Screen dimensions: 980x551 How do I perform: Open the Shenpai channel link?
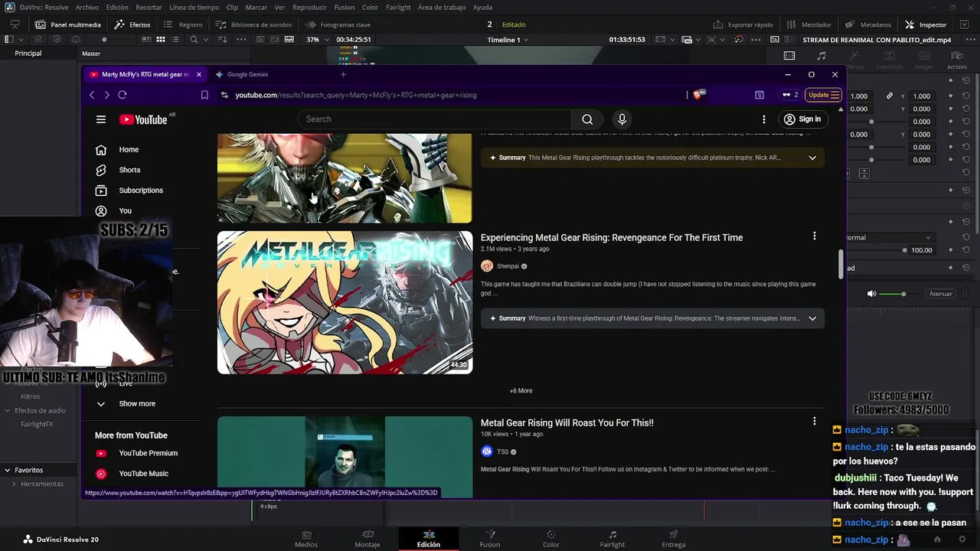click(508, 266)
